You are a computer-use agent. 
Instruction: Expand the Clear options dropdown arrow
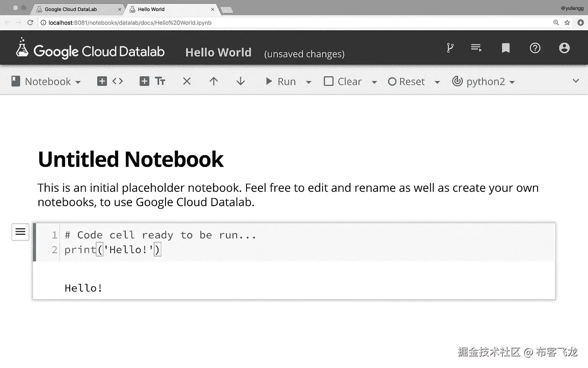[374, 82]
